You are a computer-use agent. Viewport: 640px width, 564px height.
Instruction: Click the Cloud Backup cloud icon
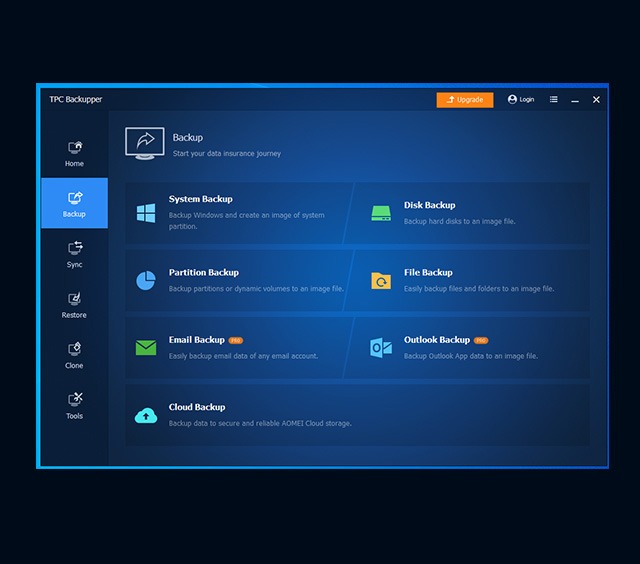pos(146,415)
